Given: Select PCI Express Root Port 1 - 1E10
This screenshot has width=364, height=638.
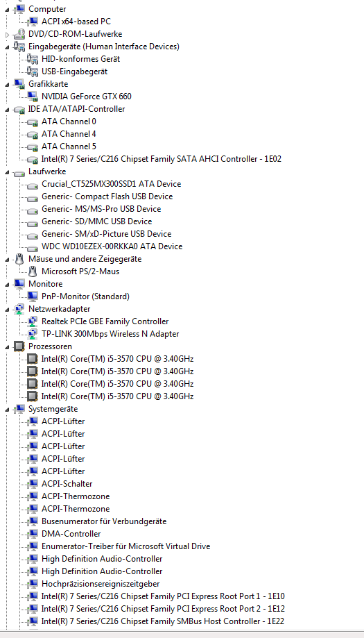Looking at the screenshot, I should [163, 596].
